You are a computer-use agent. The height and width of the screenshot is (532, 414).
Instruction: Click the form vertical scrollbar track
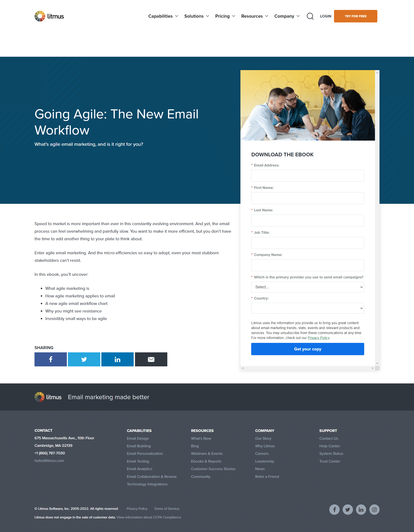click(377, 218)
